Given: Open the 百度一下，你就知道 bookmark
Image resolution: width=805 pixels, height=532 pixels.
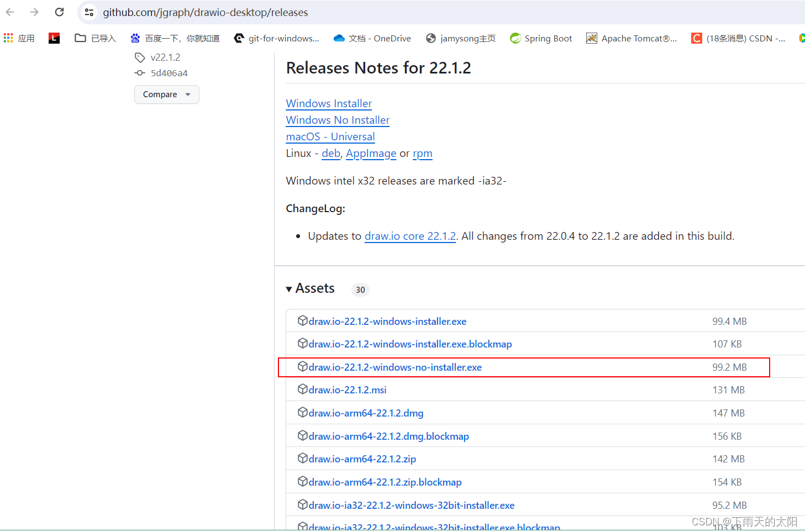Looking at the screenshot, I should (175, 38).
